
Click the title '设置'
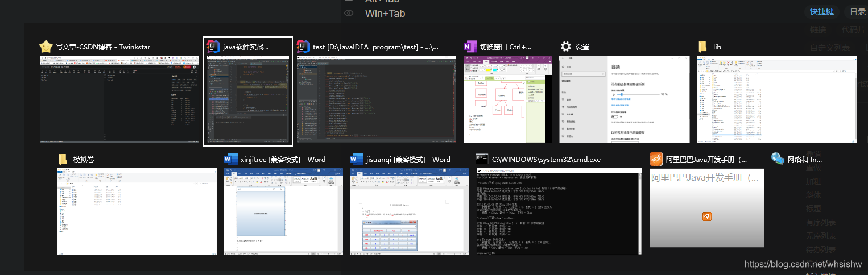pyautogui.click(x=582, y=47)
